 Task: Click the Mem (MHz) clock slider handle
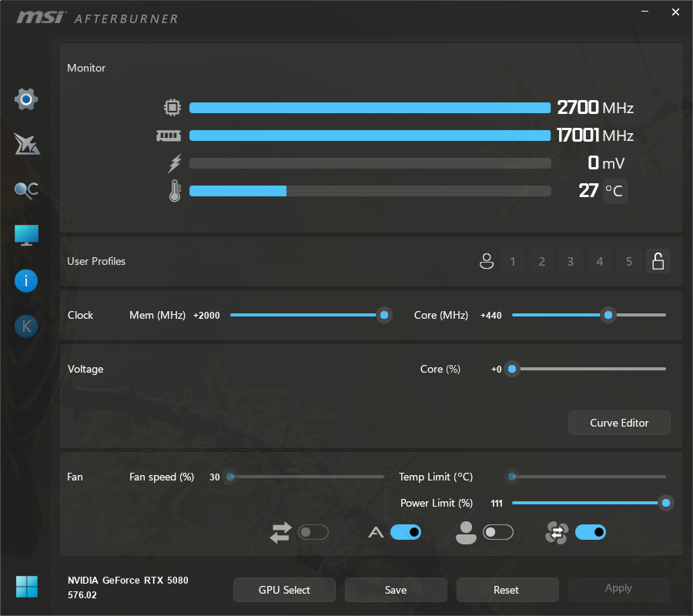384,315
